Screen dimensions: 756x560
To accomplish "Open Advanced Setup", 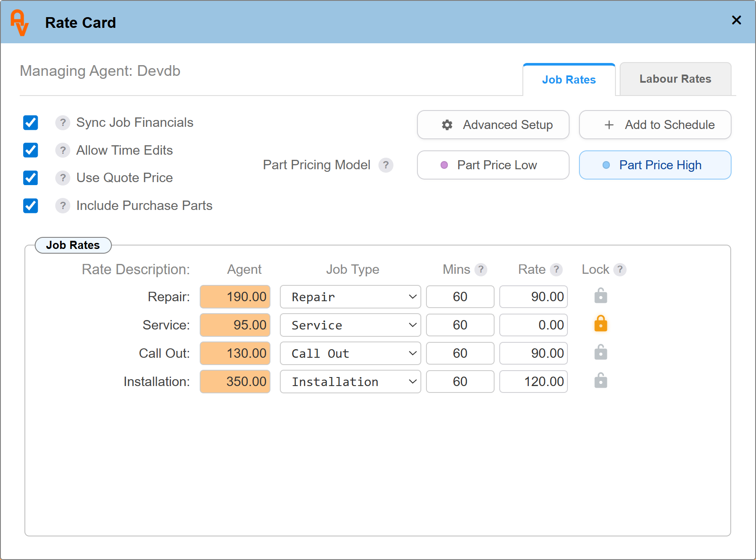I will point(493,125).
